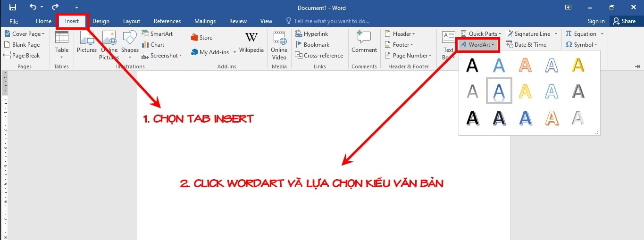Choose the orange fill top-row WordArt style
Screen dimensions: 644x240
(525, 65)
